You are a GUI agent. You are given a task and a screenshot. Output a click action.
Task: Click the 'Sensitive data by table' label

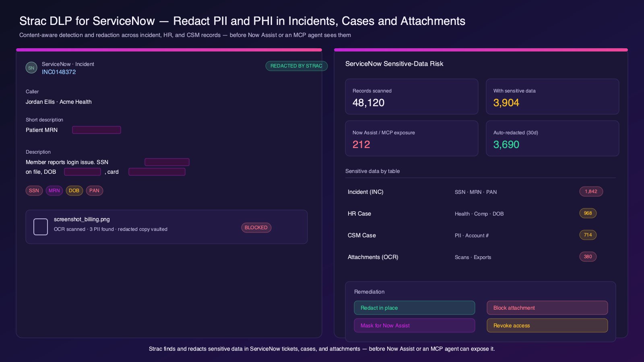[373, 171]
